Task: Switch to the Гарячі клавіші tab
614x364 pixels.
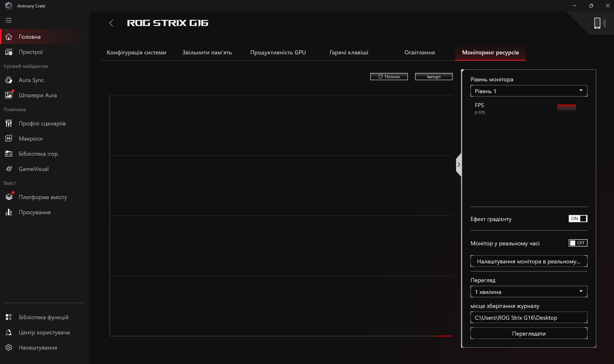Action: pos(349,52)
